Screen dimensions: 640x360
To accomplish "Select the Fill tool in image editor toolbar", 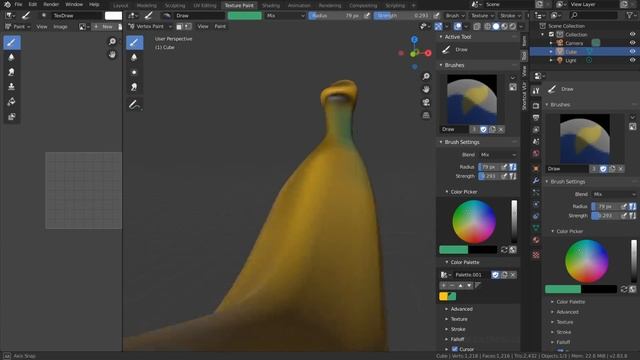I will pyautogui.click(x=12, y=102).
